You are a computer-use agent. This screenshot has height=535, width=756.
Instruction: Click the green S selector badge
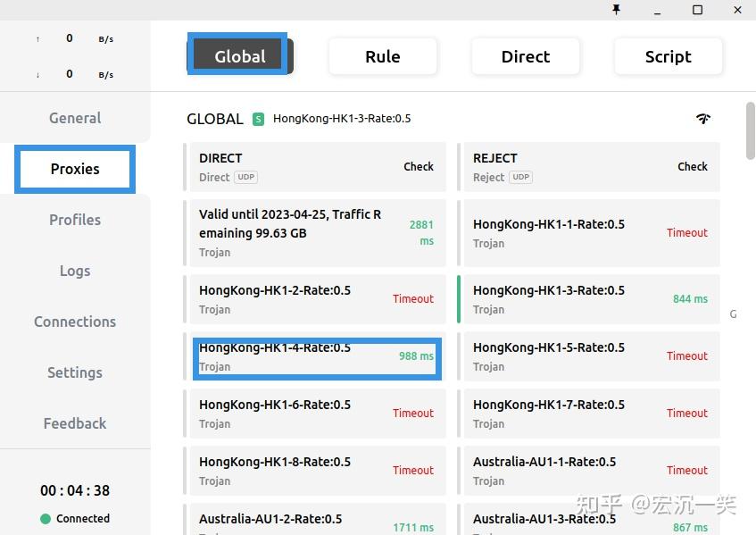[x=259, y=119]
